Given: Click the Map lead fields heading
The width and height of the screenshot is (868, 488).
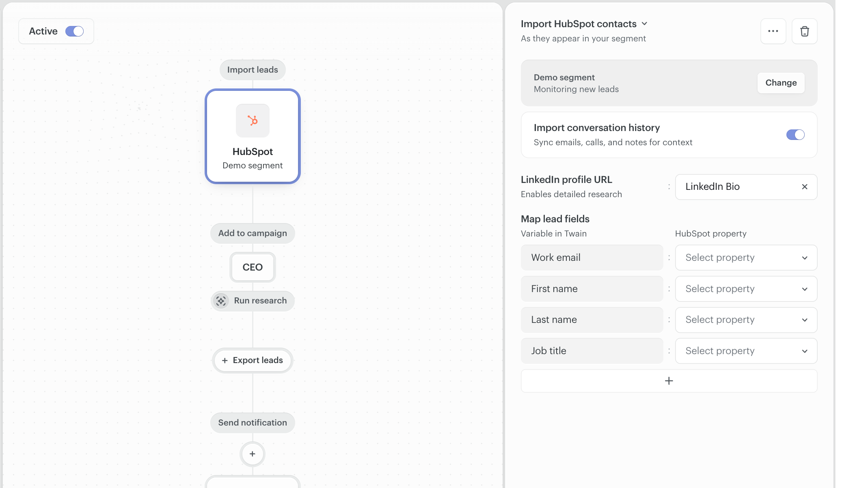Looking at the screenshot, I should click(555, 219).
